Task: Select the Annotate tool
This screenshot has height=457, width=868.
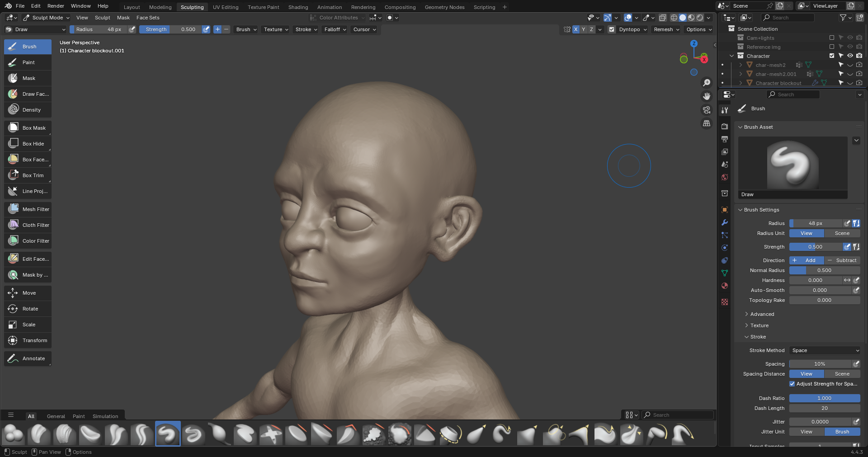Action: 28,358
